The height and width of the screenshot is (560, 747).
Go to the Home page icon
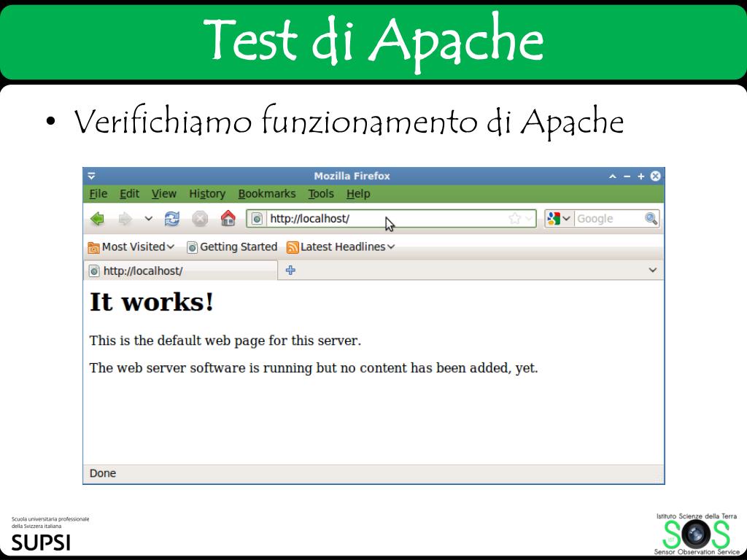228,218
